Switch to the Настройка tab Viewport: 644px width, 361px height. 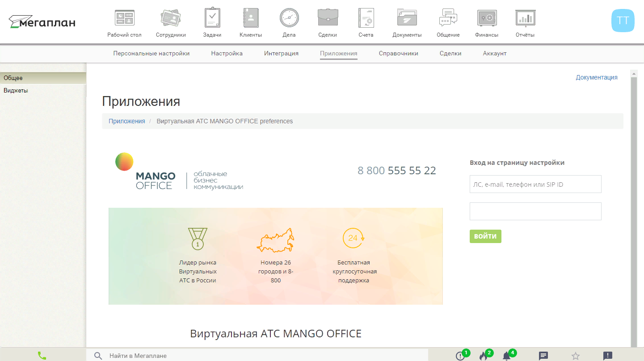[x=227, y=53]
